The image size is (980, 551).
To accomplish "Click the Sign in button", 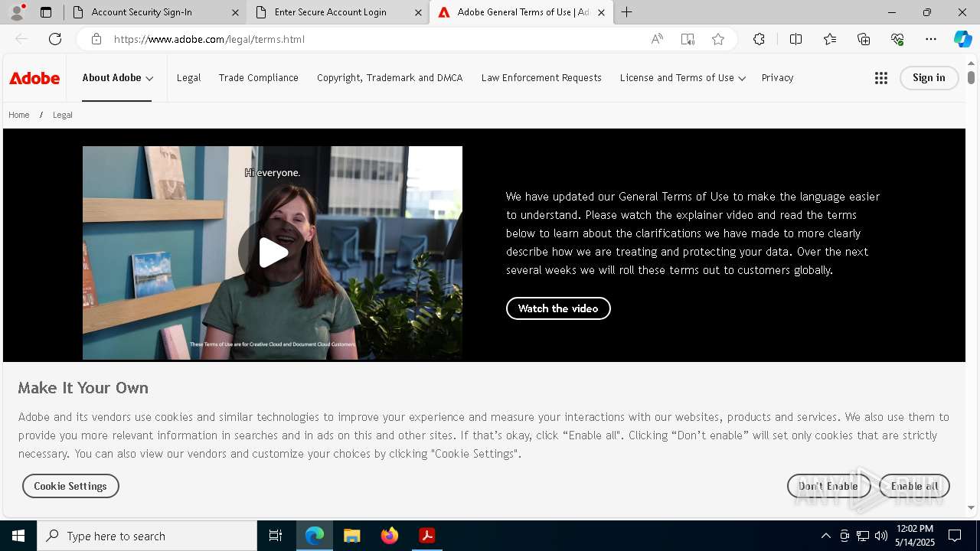I will pos(929,78).
